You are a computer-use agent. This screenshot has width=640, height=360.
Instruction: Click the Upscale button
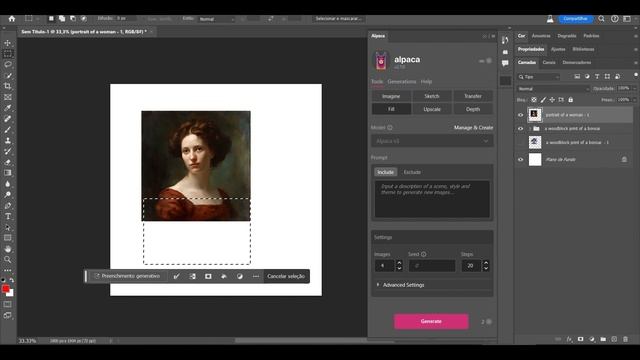coord(432,109)
